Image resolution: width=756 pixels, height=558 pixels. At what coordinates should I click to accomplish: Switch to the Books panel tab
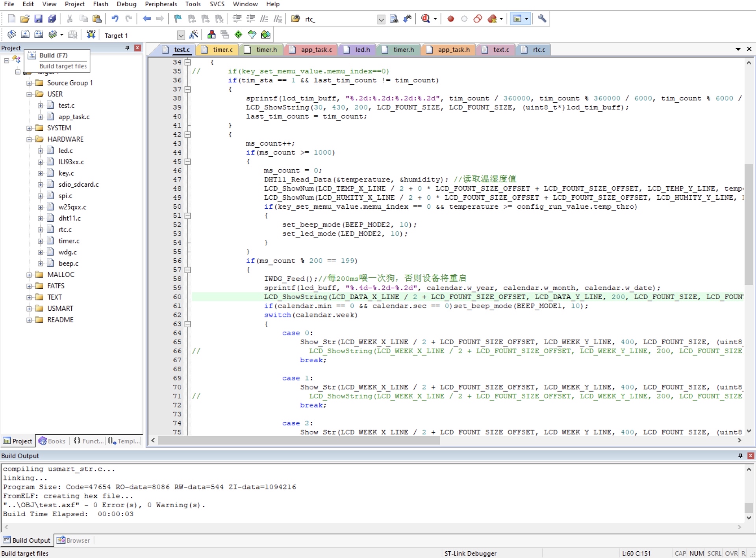click(52, 441)
